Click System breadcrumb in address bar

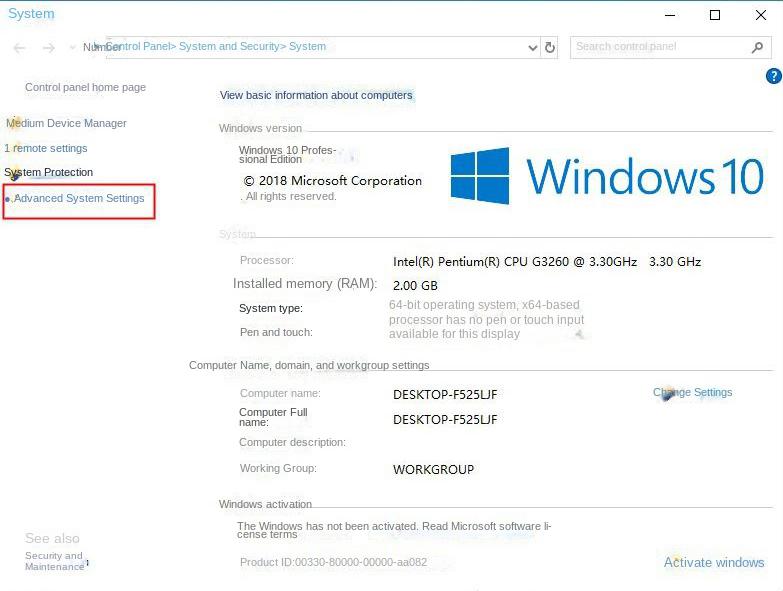click(x=307, y=46)
